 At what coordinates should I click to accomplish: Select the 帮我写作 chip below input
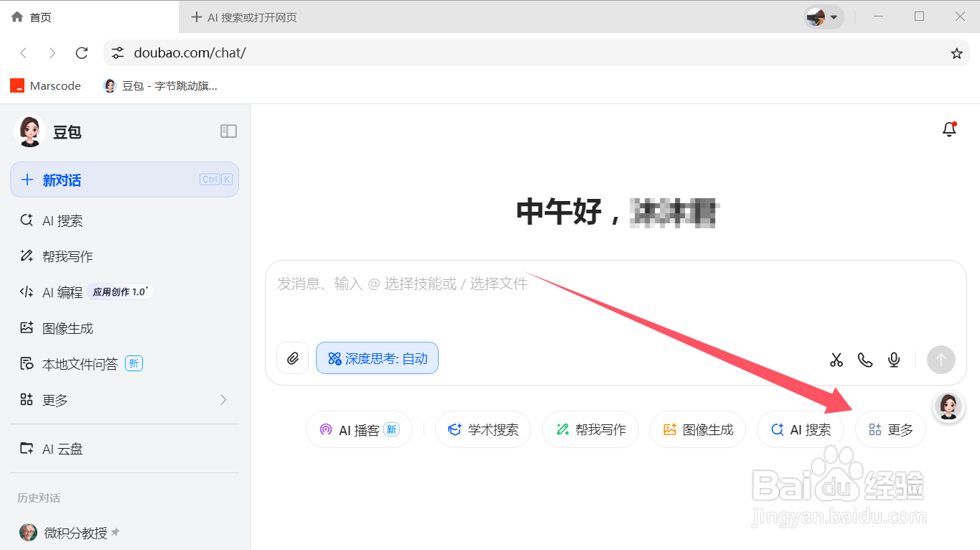(x=590, y=429)
